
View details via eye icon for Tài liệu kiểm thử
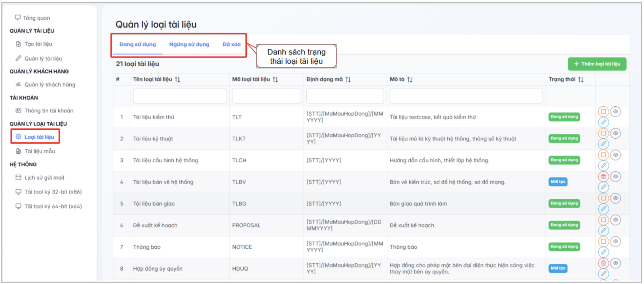[x=615, y=112]
